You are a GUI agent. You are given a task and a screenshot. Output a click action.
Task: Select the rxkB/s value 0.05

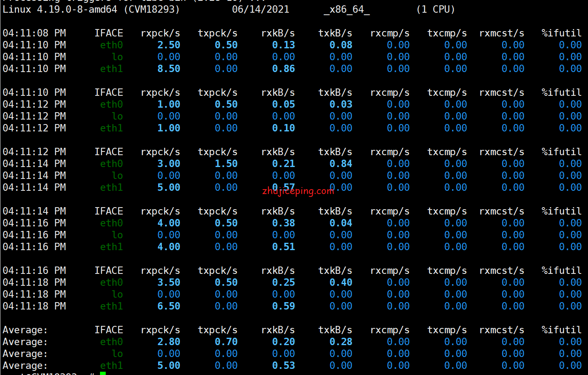click(284, 104)
